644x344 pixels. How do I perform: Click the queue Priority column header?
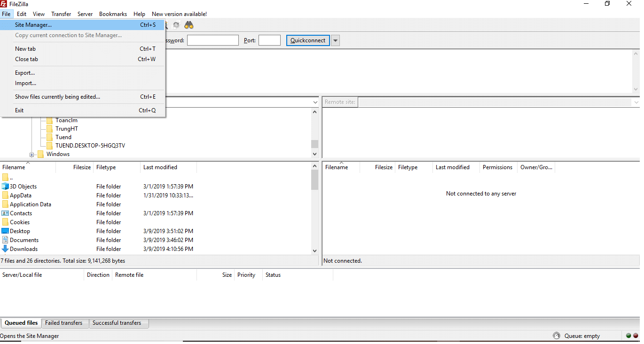(x=248, y=275)
